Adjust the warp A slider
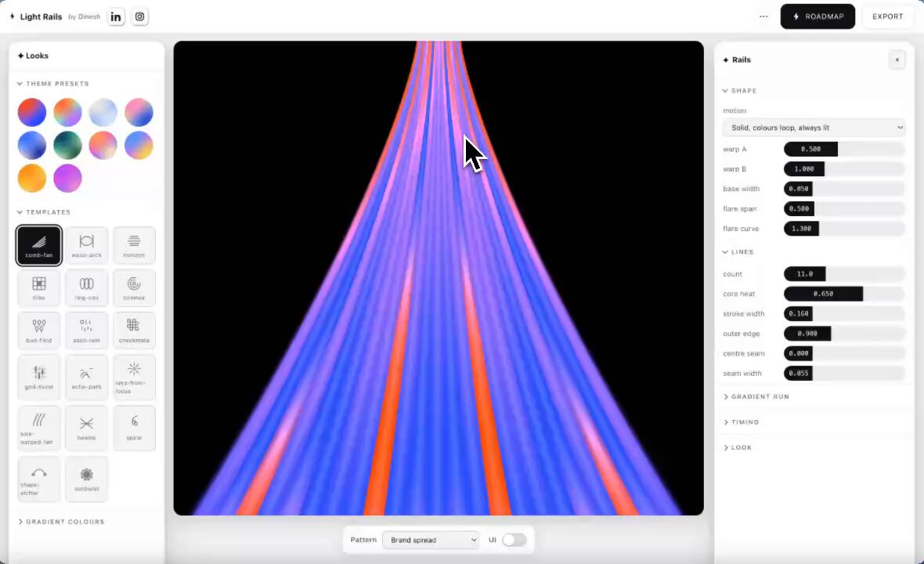 tap(844, 149)
